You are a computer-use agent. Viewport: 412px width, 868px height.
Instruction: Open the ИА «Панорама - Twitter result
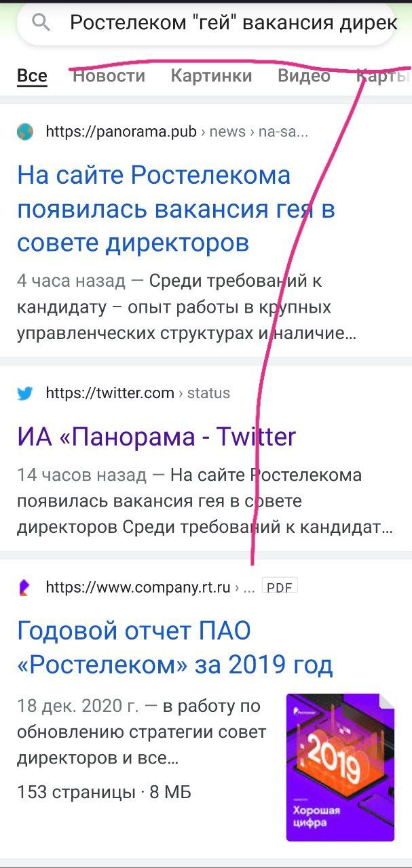(x=157, y=437)
